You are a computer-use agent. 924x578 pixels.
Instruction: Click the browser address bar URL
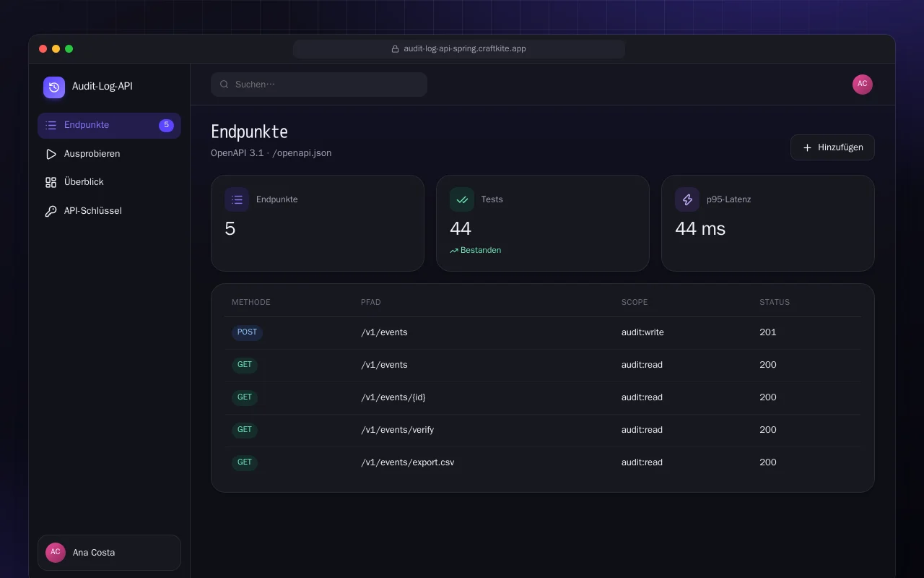[459, 49]
